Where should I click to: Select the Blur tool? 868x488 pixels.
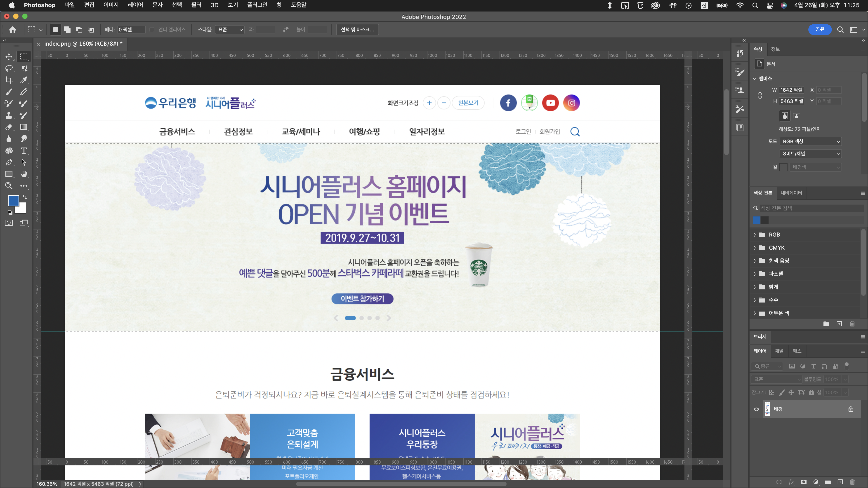tap(9, 139)
